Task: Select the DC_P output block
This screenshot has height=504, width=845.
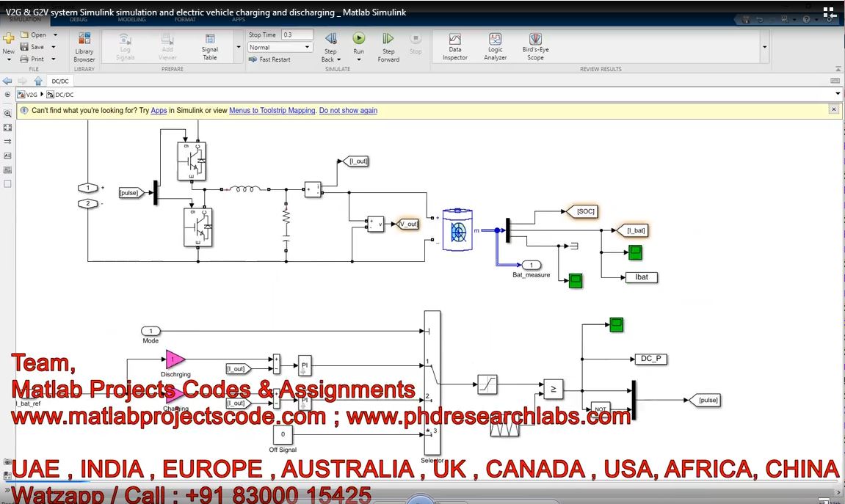Action: click(651, 359)
